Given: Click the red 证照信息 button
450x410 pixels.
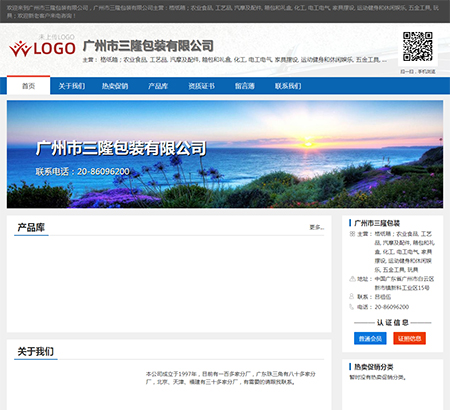Looking at the screenshot, I should tap(409, 338).
